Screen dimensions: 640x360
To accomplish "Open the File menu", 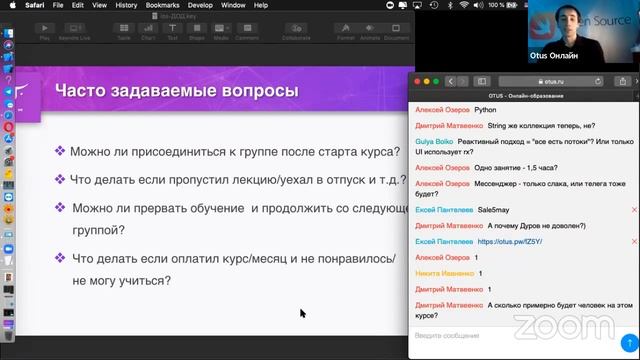I will [x=58, y=5].
